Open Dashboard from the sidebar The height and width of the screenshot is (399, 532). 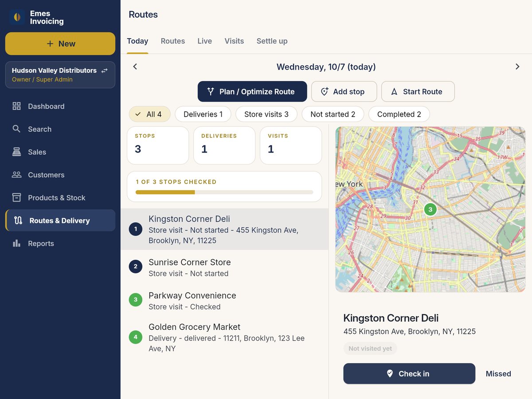60,106
